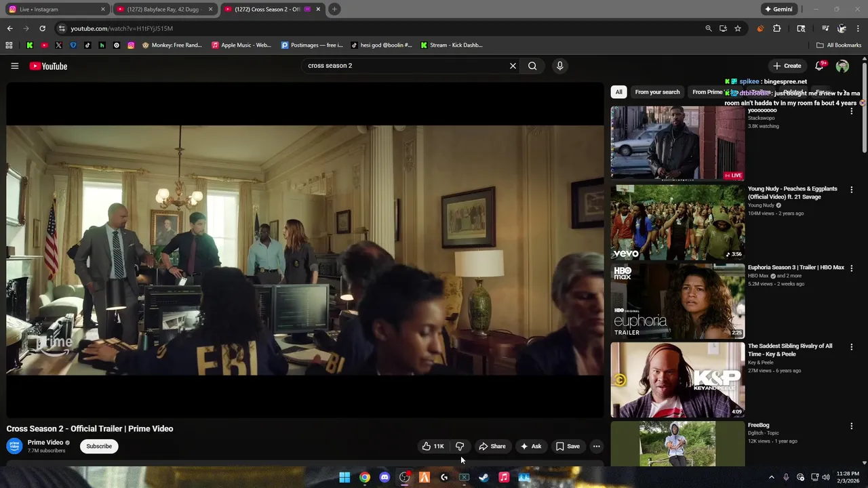The width and height of the screenshot is (868, 488).
Task: Select the From Prime chip
Action: point(707,91)
